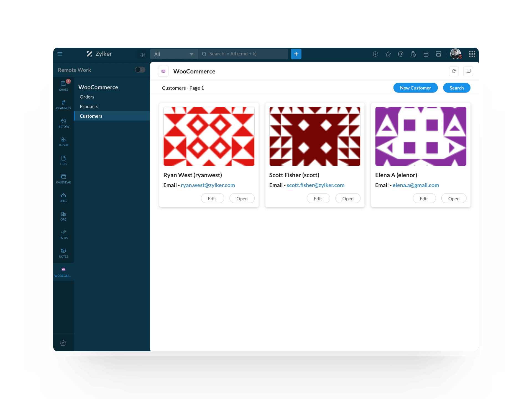
Task: Open ryan.west@zylker.com email link
Action: coord(208,185)
